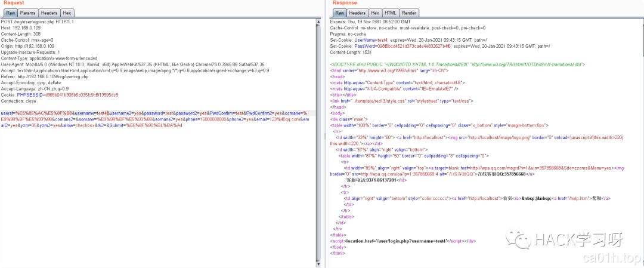
Task: Click the td width="67%" line
Action: pyautogui.click(x=382, y=150)
